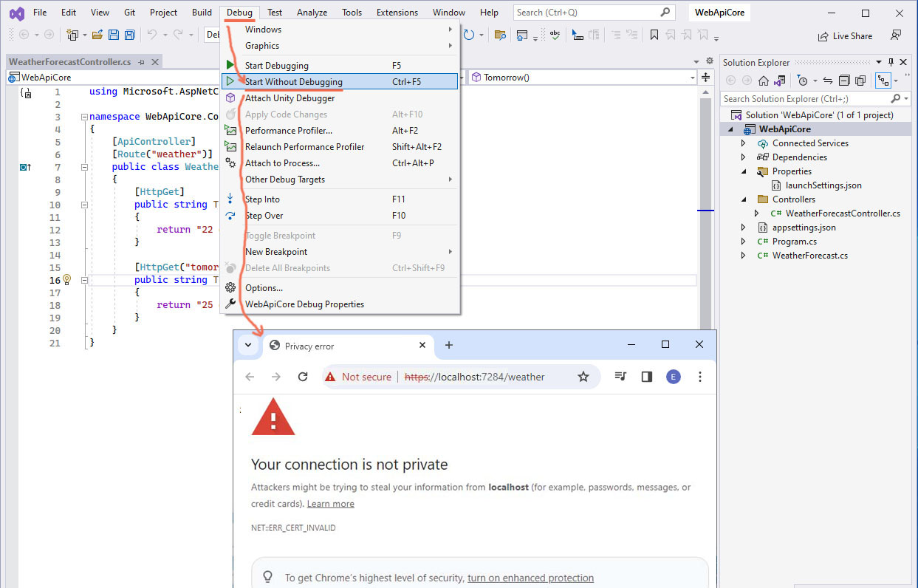Click in the Solution Explorer search box

pyautogui.click(x=804, y=98)
